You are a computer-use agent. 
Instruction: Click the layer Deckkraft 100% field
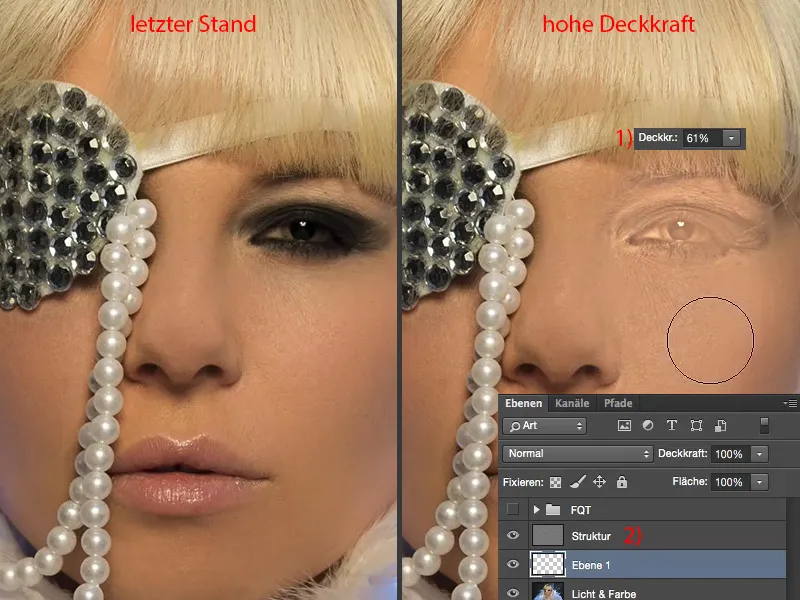730,454
